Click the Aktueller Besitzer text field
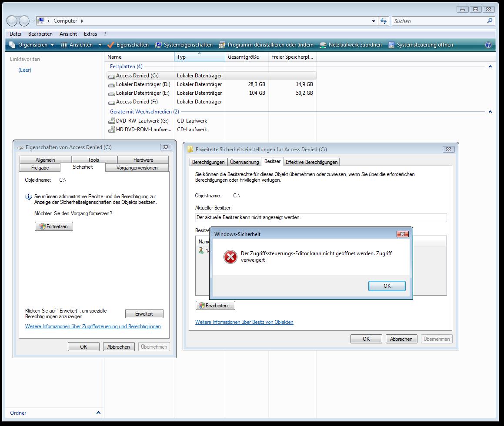The width and height of the screenshot is (504, 426). [x=321, y=217]
